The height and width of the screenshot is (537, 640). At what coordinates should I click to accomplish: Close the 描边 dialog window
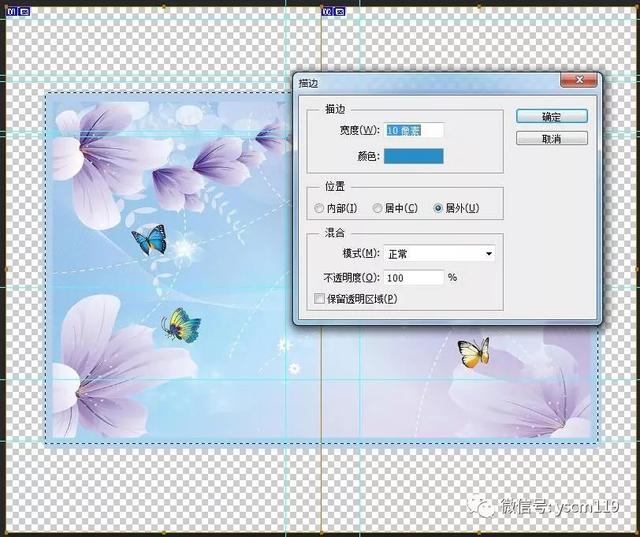pos(579,80)
